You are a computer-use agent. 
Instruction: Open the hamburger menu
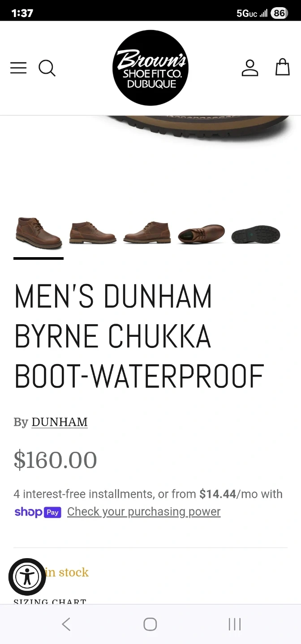[18, 68]
